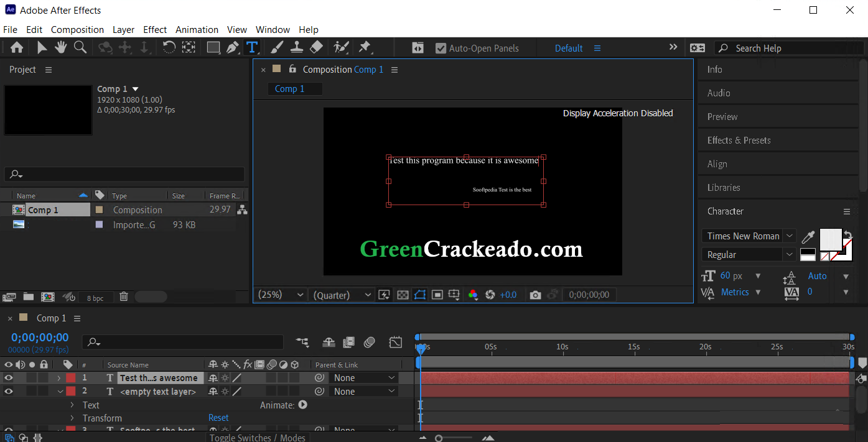Expand the Text group of the empty text layer
Image resolution: width=868 pixels, height=442 pixels.
point(73,405)
